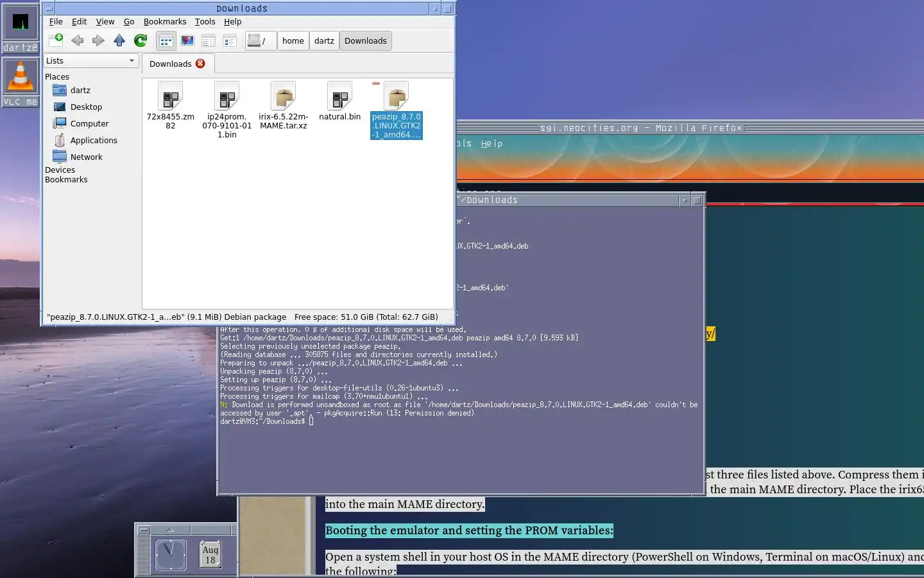Select the peazip_8.7.0 deb package icon
This screenshot has width=924, height=578.
(397, 96)
